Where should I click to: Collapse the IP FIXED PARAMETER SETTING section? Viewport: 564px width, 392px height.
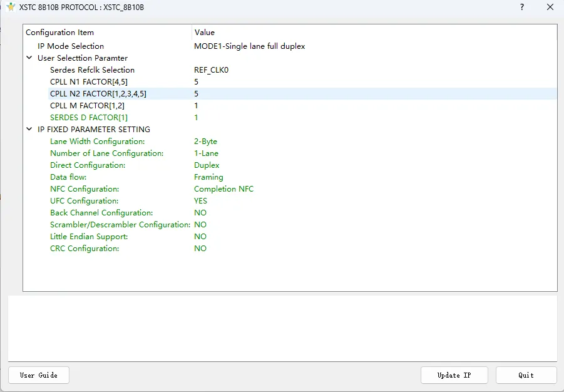pyautogui.click(x=29, y=130)
